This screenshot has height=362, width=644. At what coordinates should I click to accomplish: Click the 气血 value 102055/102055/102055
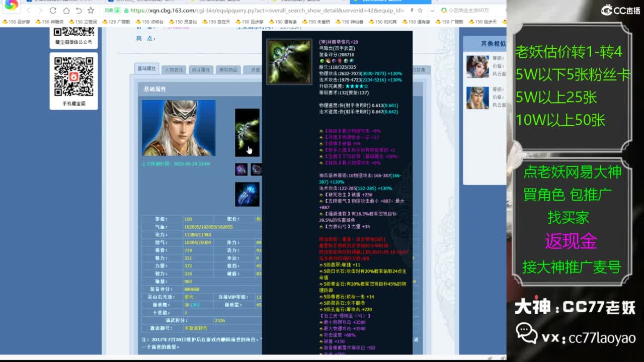coord(208,227)
